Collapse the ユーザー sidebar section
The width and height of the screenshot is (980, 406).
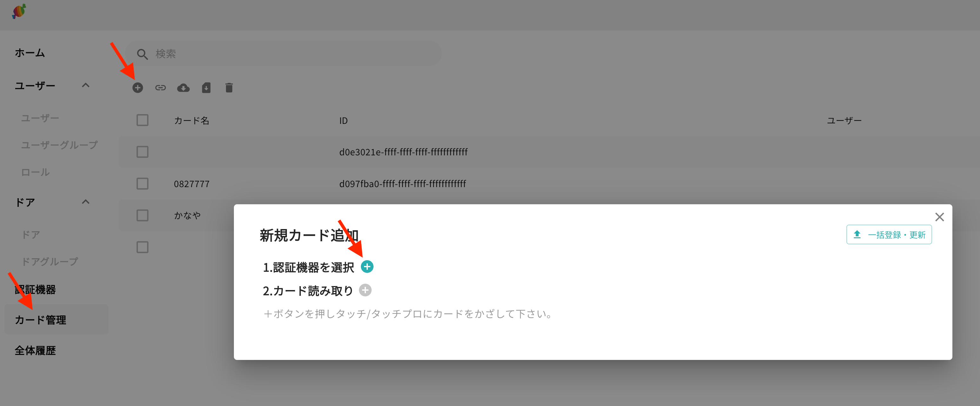coord(86,85)
